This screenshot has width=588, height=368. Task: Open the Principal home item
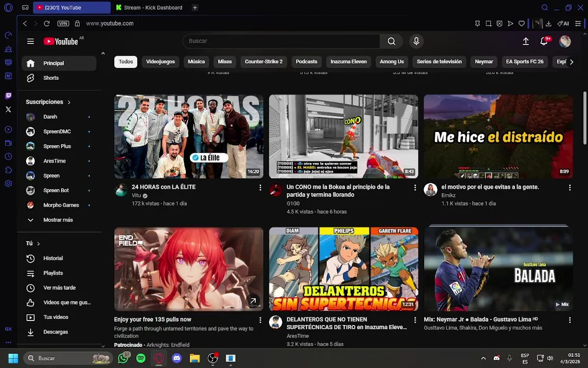click(x=59, y=63)
